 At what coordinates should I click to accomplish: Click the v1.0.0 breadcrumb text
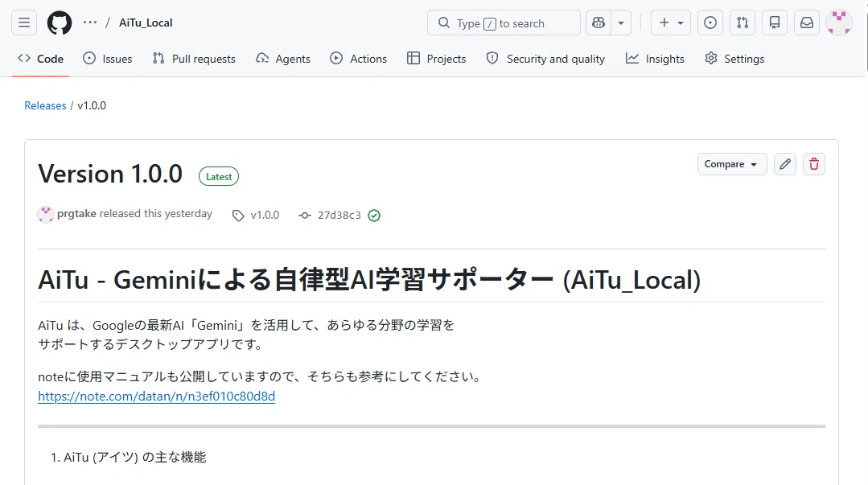tap(92, 105)
